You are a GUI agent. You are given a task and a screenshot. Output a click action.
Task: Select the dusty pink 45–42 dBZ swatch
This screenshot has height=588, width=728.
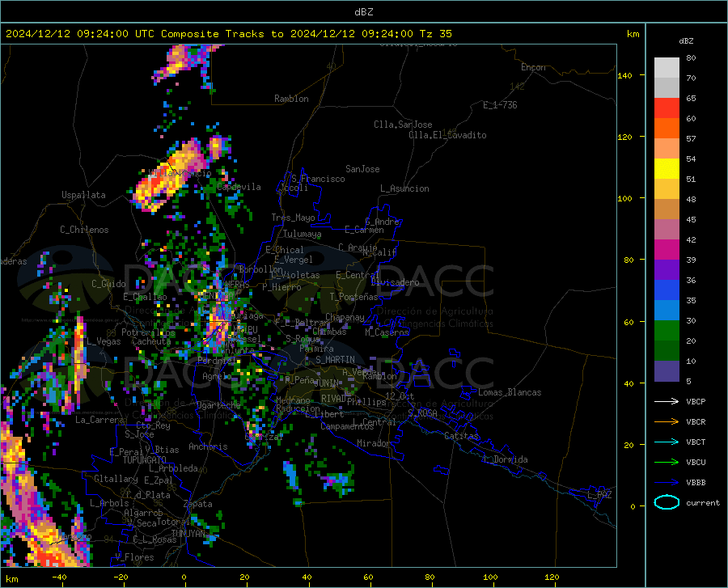(x=667, y=230)
